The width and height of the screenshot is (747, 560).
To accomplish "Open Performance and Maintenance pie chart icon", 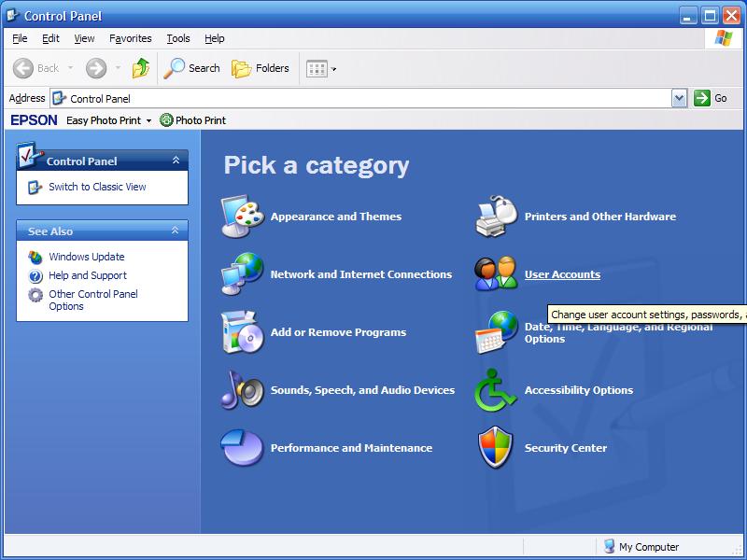I will 243,448.
